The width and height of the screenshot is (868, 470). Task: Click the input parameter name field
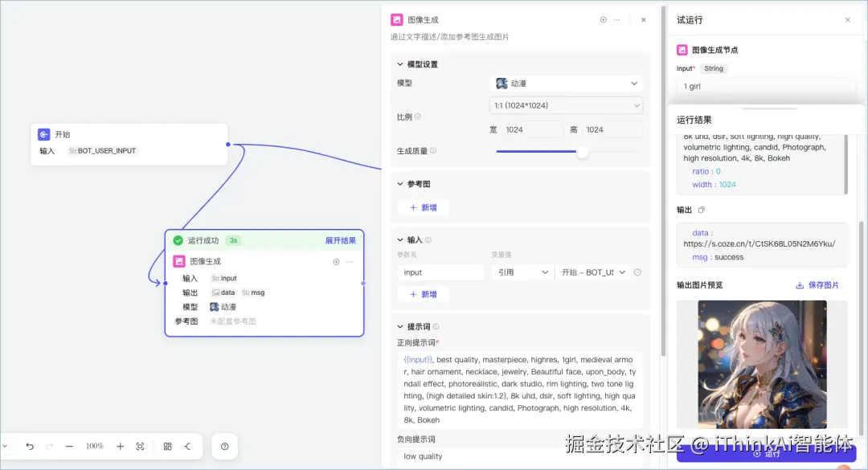(440, 272)
